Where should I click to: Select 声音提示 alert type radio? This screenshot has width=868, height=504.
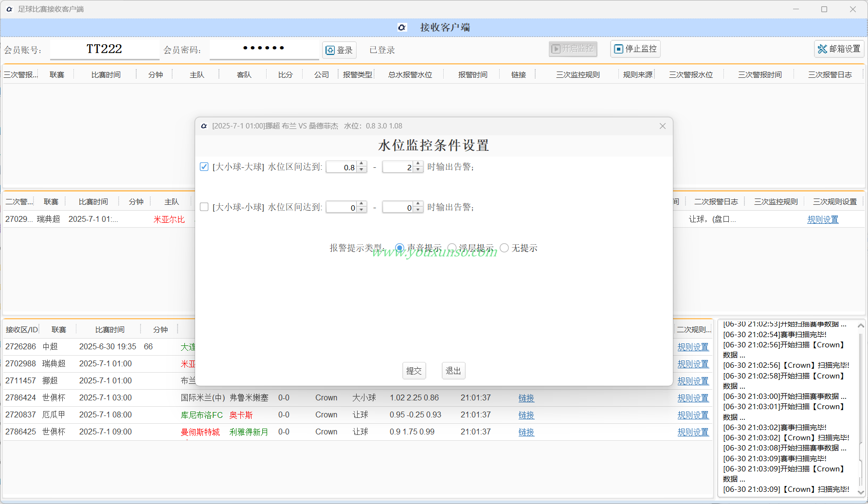click(x=399, y=248)
